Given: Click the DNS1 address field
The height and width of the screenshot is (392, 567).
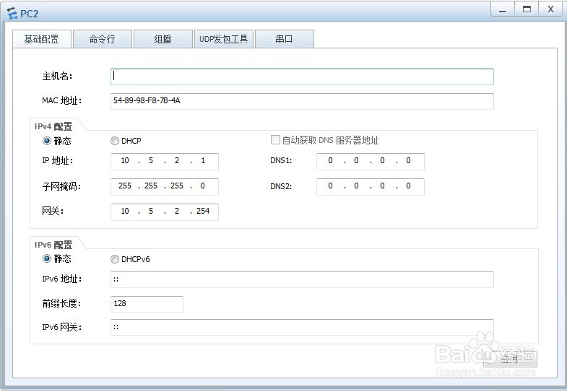Looking at the screenshot, I should [x=371, y=161].
